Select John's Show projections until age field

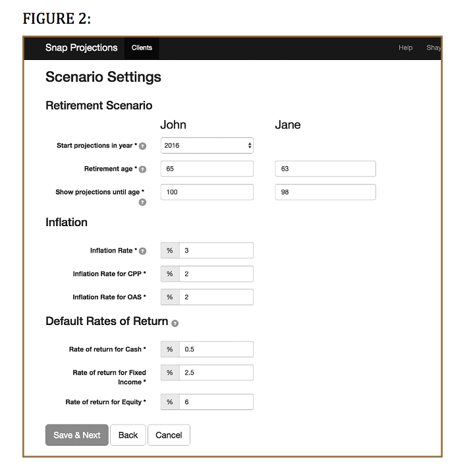(207, 193)
